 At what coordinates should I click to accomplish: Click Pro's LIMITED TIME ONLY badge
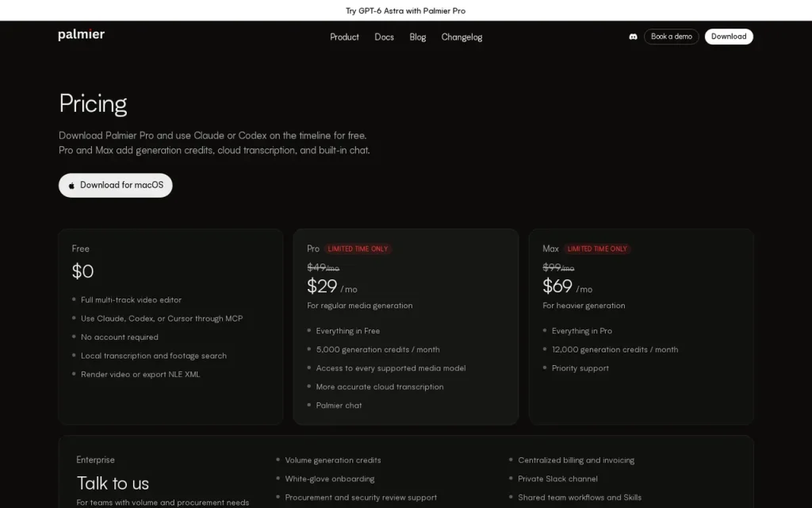tap(358, 248)
